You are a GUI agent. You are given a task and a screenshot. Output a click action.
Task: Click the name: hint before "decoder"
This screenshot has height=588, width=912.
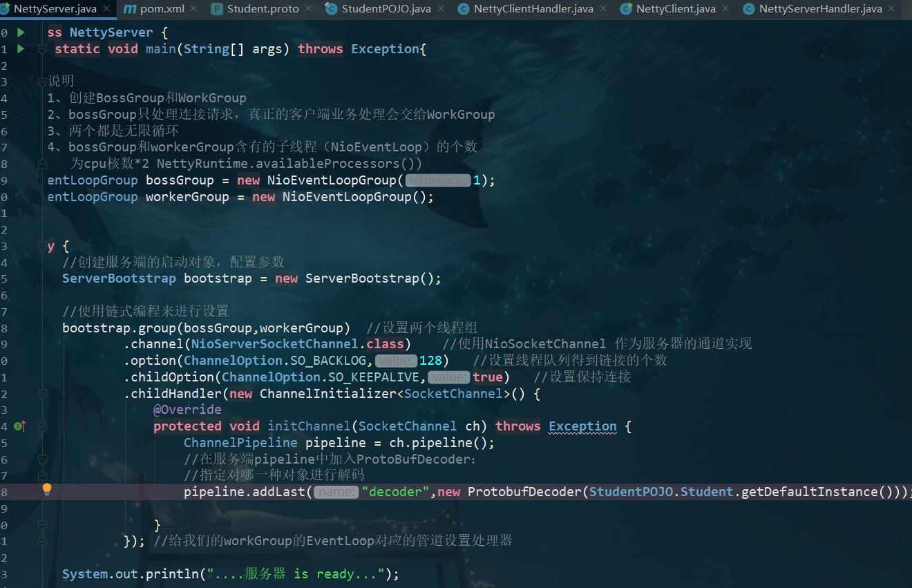tap(336, 492)
